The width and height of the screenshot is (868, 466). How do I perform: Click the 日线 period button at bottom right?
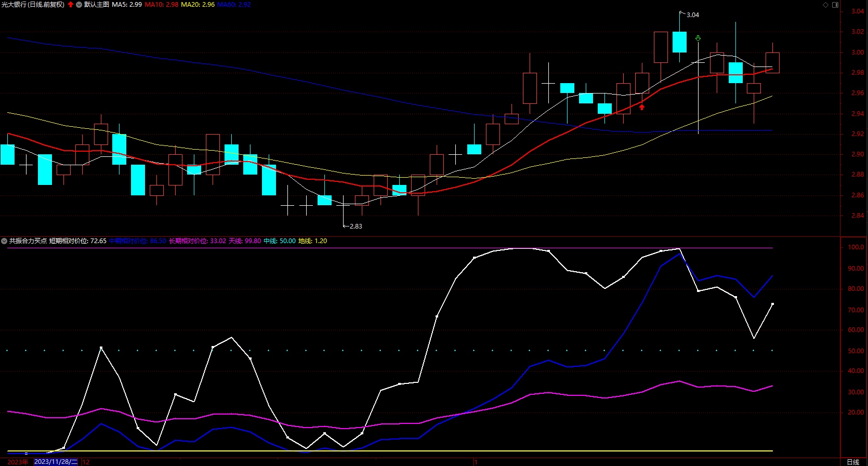pyautogui.click(x=853, y=462)
